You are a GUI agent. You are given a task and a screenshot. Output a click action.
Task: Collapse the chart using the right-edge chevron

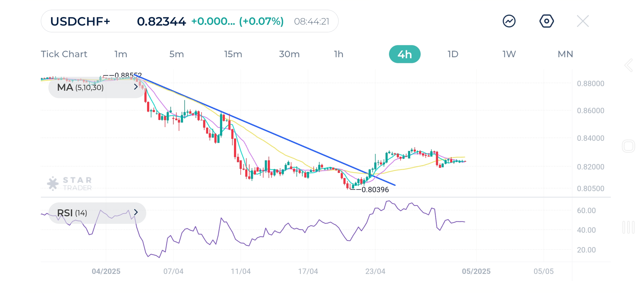click(x=629, y=66)
